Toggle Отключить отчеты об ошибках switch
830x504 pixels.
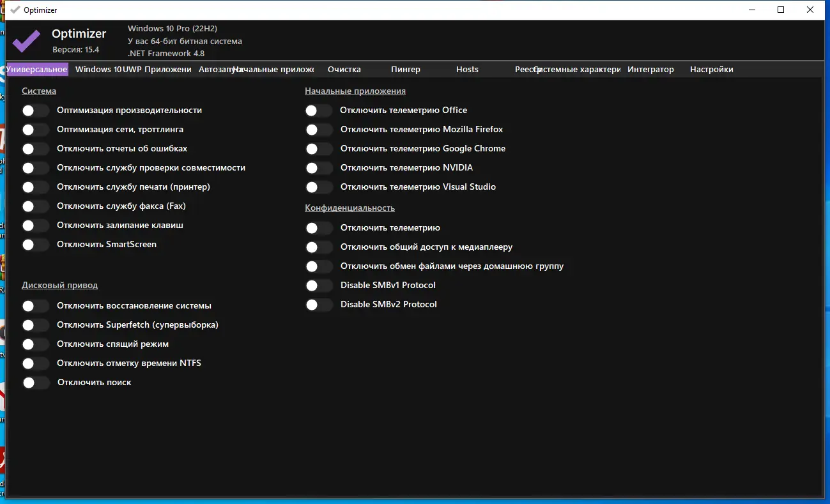point(35,149)
